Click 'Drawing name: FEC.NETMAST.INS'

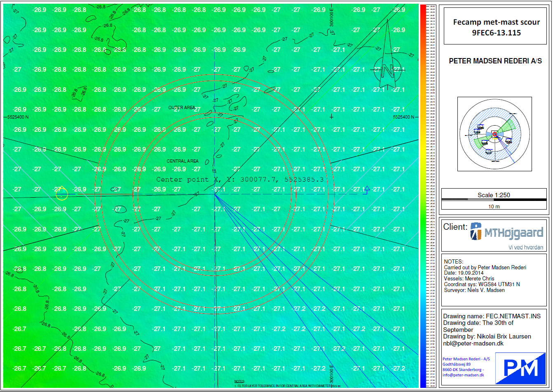492,316
